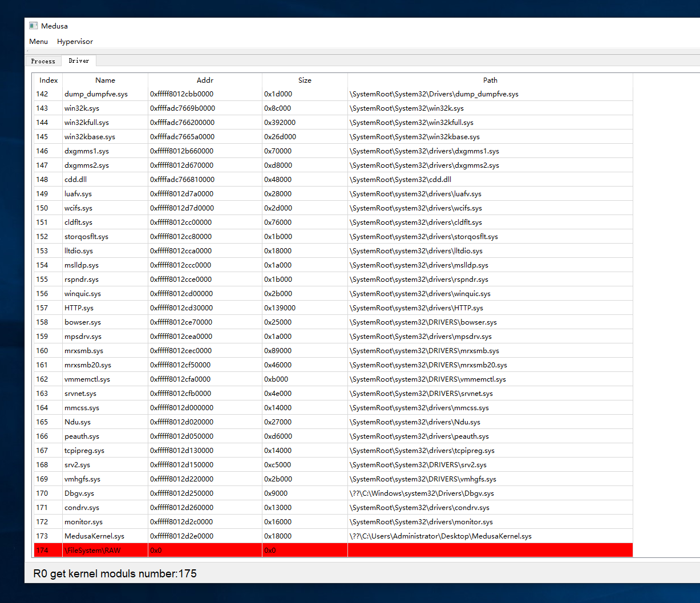Select rspndr.sys in the Name column
The width and height of the screenshot is (700, 603).
point(106,280)
